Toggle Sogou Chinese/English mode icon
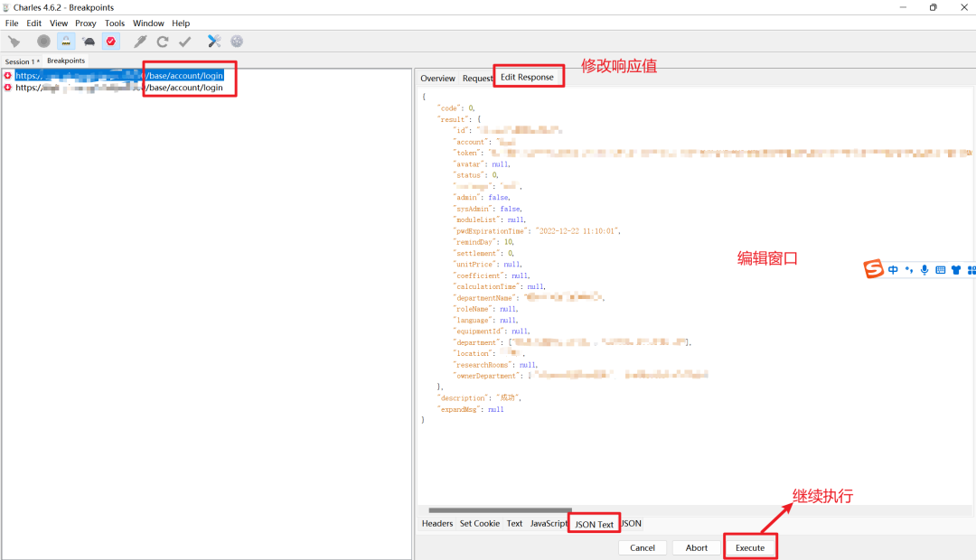The width and height of the screenshot is (976, 560). pos(893,269)
